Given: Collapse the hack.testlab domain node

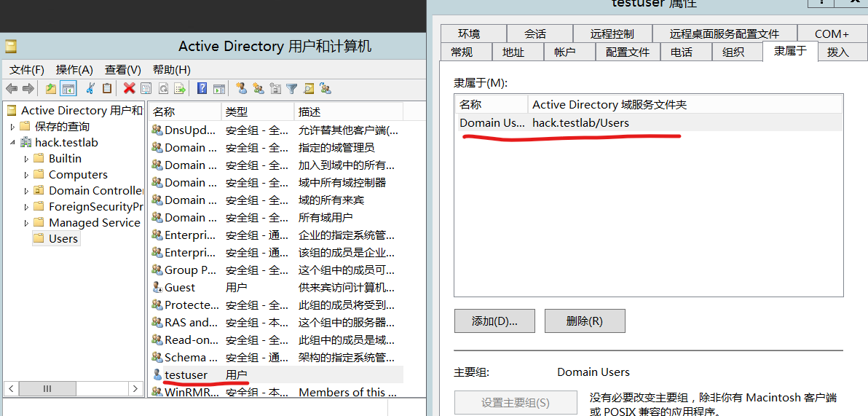Looking at the screenshot, I should [12, 143].
